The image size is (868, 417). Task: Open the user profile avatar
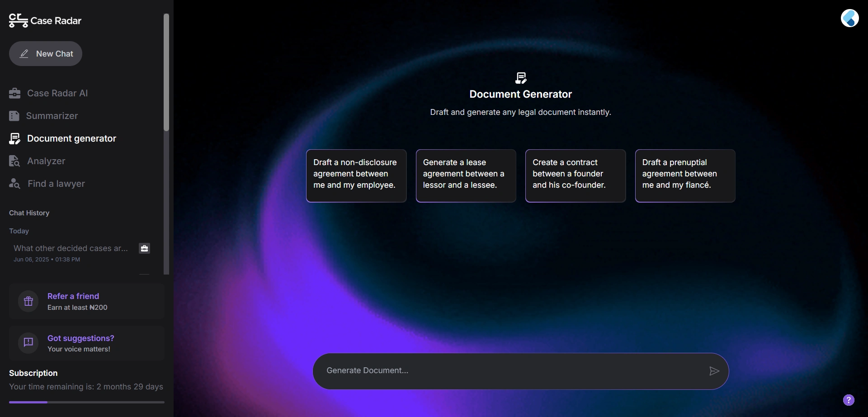point(850,18)
